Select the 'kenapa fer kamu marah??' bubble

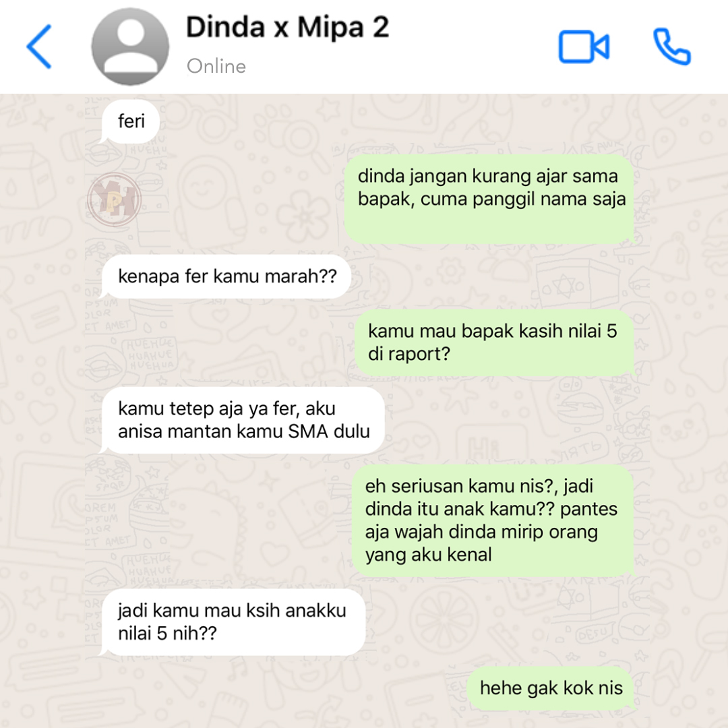point(226,277)
